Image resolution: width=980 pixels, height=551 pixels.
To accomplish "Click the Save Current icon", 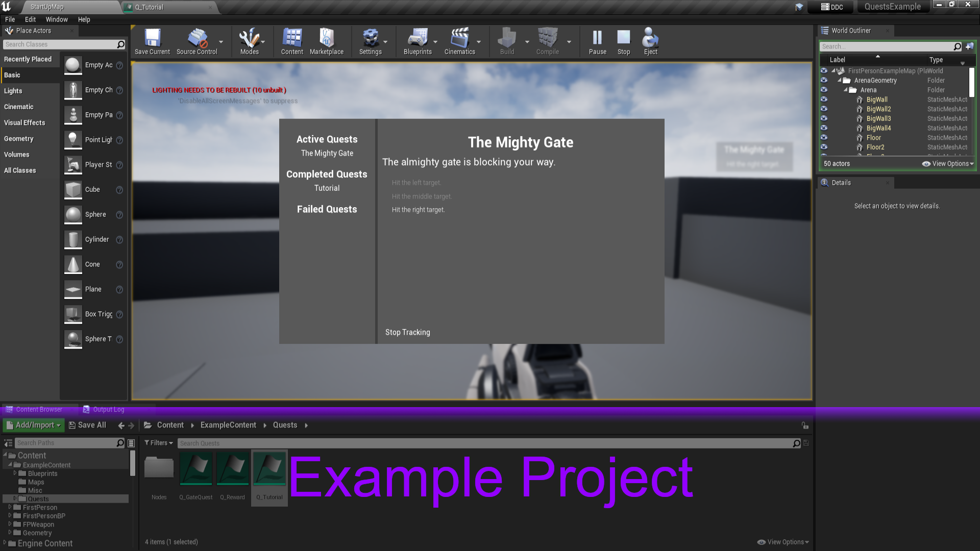I will (x=152, y=41).
